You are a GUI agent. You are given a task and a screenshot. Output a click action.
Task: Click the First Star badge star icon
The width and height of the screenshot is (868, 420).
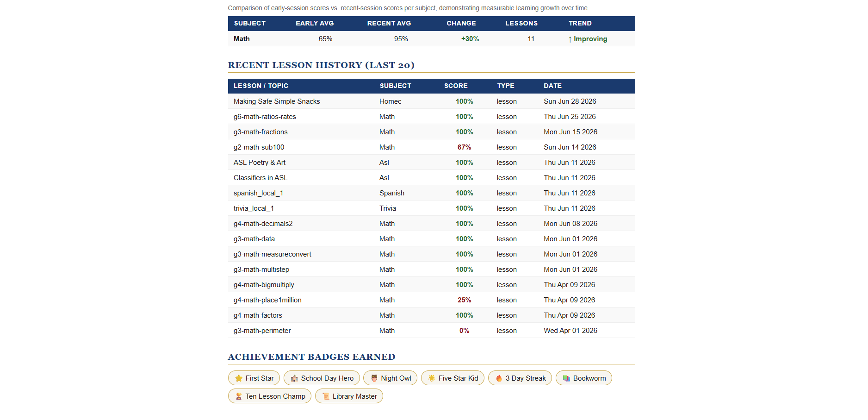tap(239, 378)
